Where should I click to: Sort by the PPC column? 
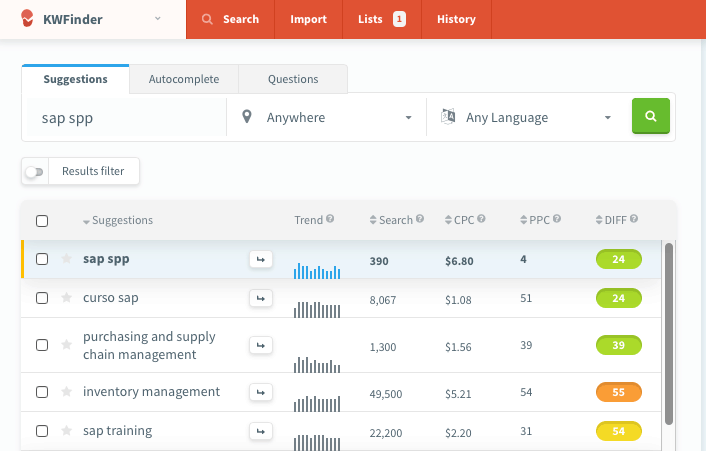coord(535,220)
